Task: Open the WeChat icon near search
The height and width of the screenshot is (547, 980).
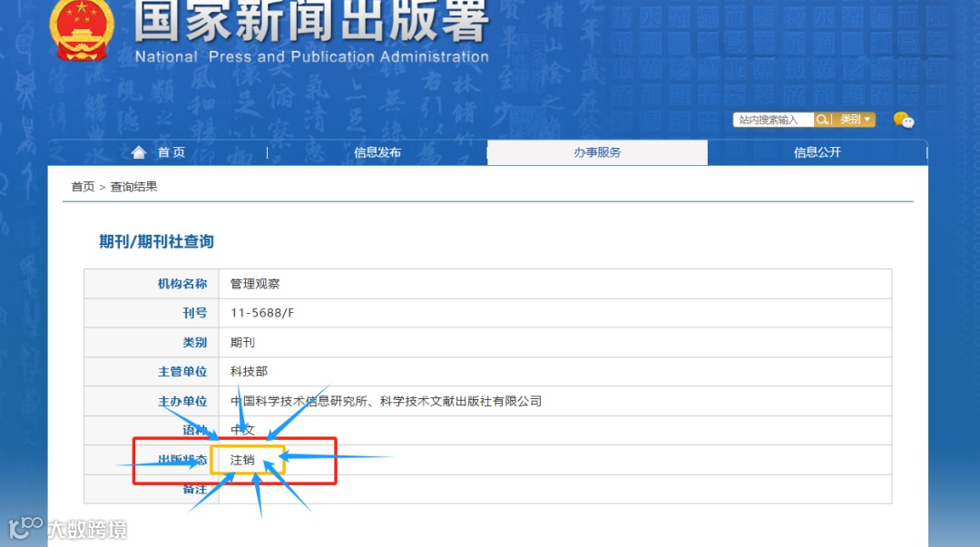Action: click(904, 120)
